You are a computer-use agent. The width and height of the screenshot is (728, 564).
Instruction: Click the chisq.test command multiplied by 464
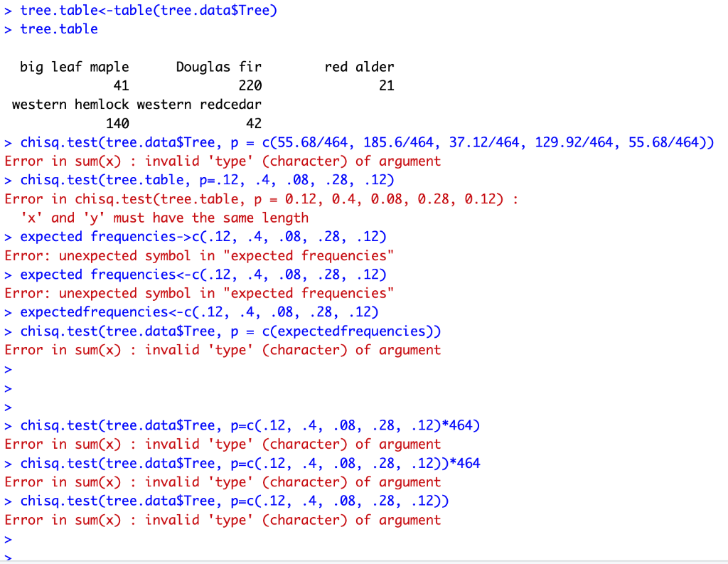pos(242,425)
